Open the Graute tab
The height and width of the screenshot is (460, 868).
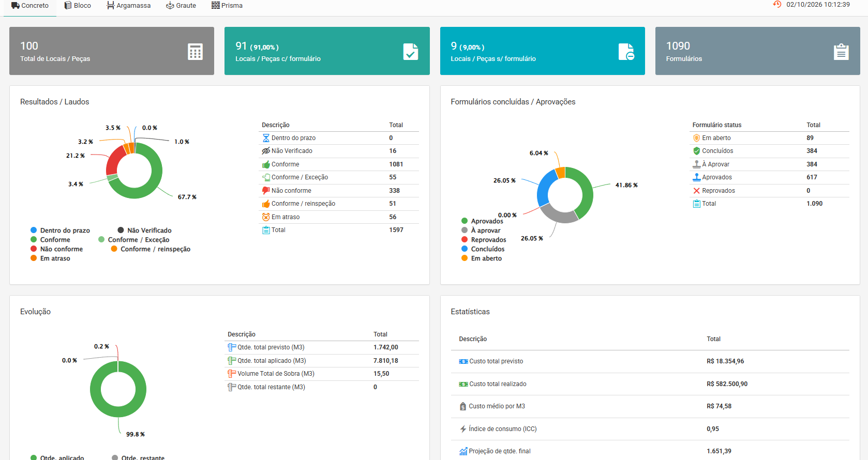[x=181, y=6]
